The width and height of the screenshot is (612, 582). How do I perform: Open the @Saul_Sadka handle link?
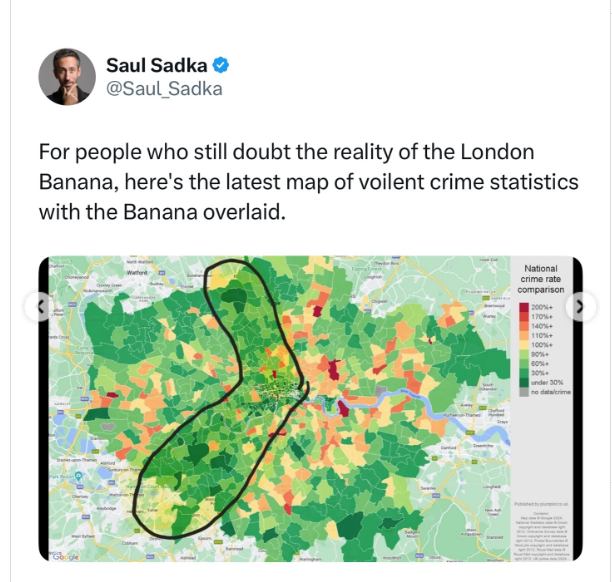point(164,89)
